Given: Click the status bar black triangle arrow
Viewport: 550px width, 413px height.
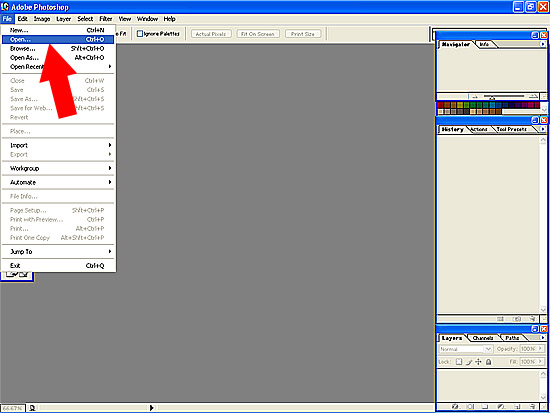Looking at the screenshot, I should tap(152, 408).
